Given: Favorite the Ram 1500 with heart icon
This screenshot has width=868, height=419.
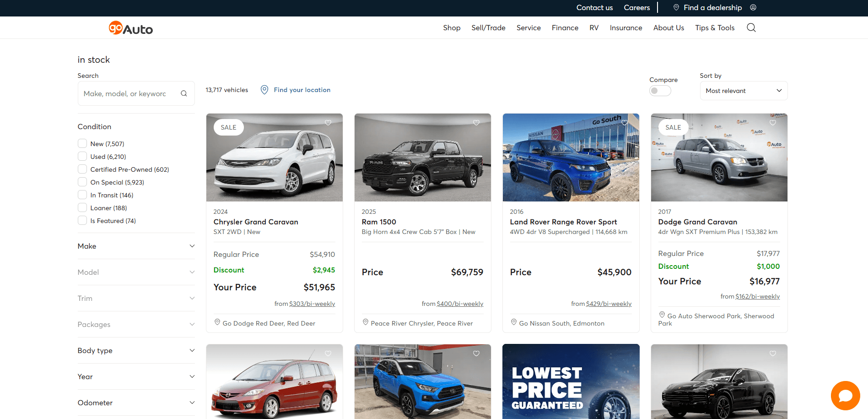Looking at the screenshot, I should [476, 123].
